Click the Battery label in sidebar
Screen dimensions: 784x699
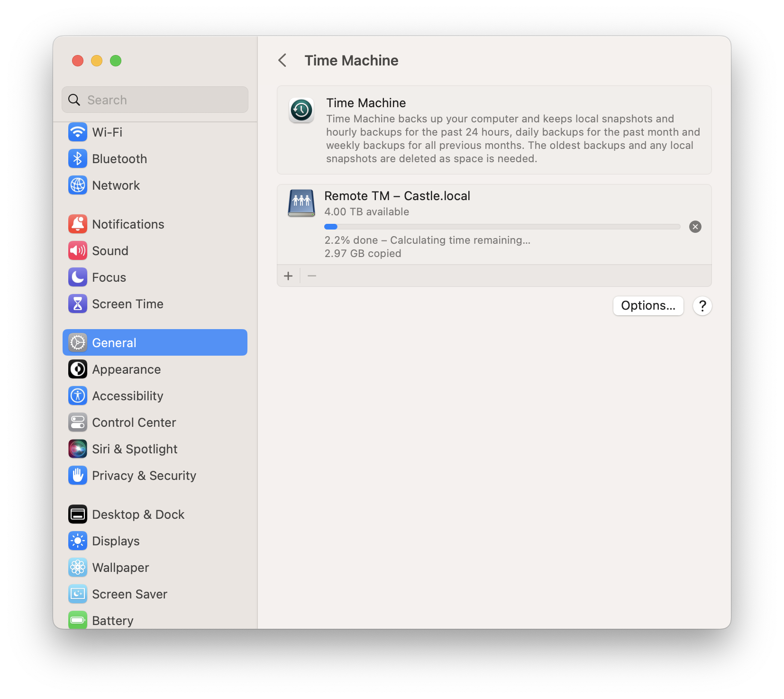(113, 621)
